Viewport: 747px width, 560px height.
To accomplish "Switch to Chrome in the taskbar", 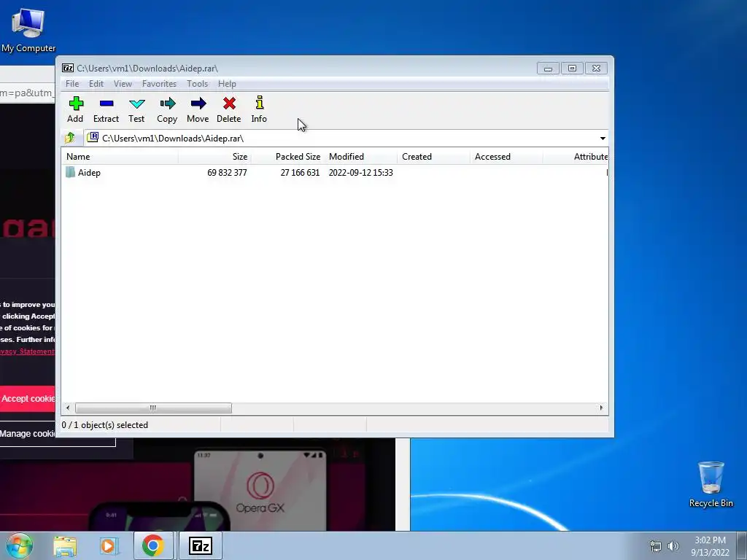I will tap(152, 545).
